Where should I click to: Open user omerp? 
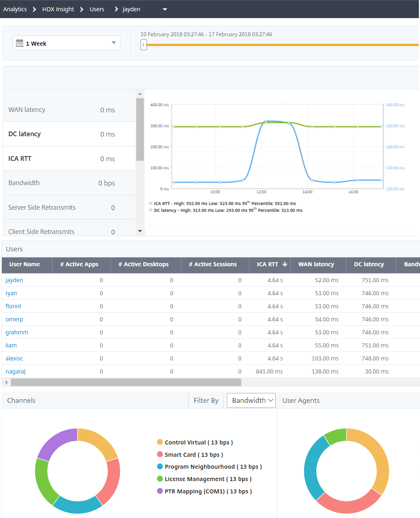14,319
